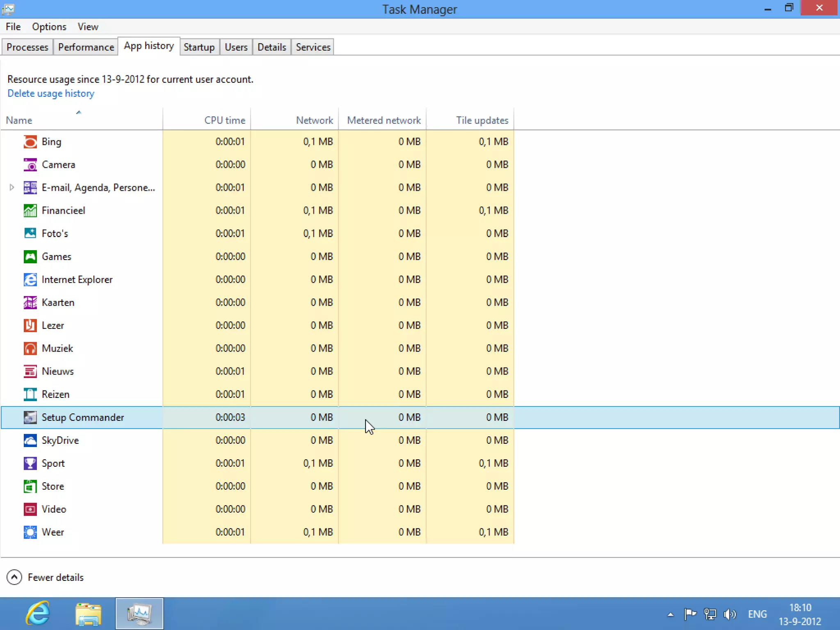Screen dimensions: 840x630
Task: Open the View menu
Action: point(88,27)
